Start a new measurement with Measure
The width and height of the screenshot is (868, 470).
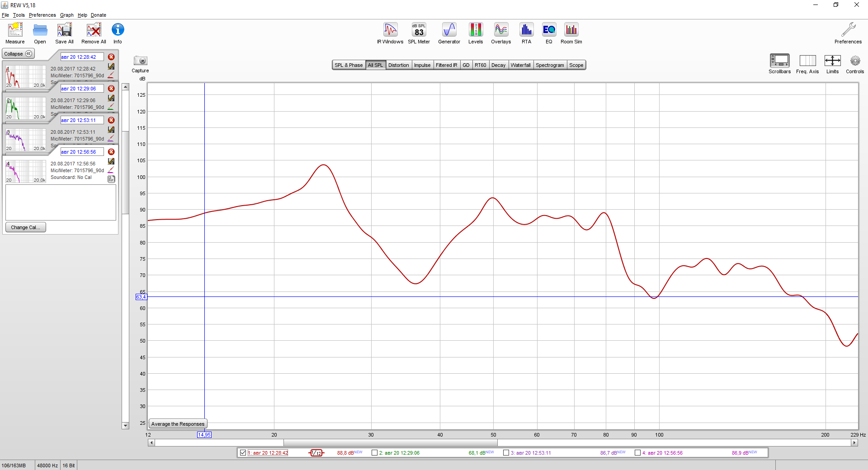click(x=15, y=33)
